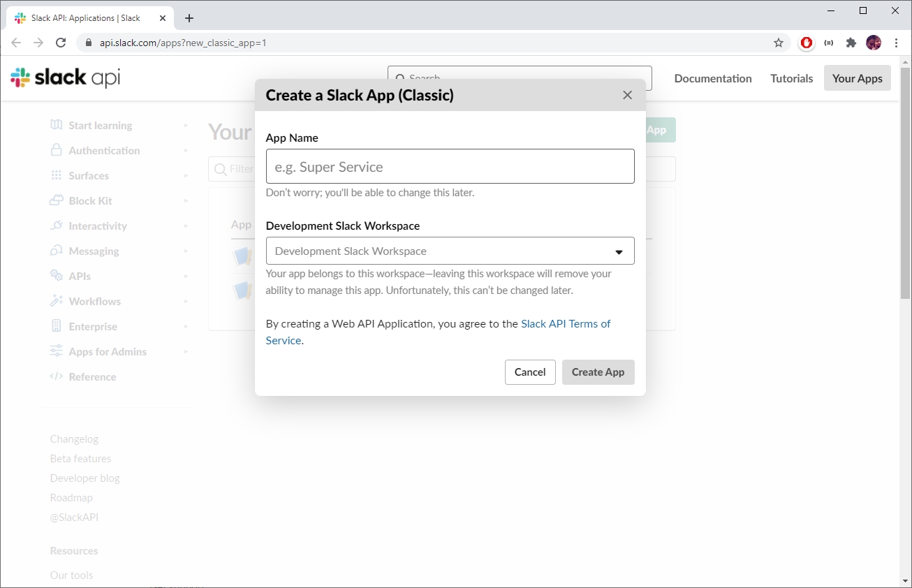Click the Slack API logo
912x588 pixels.
click(x=66, y=78)
